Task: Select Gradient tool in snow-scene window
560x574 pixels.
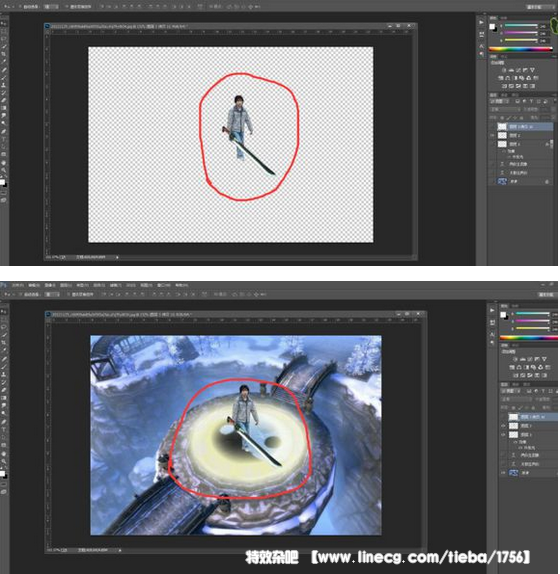Action: click(x=4, y=398)
